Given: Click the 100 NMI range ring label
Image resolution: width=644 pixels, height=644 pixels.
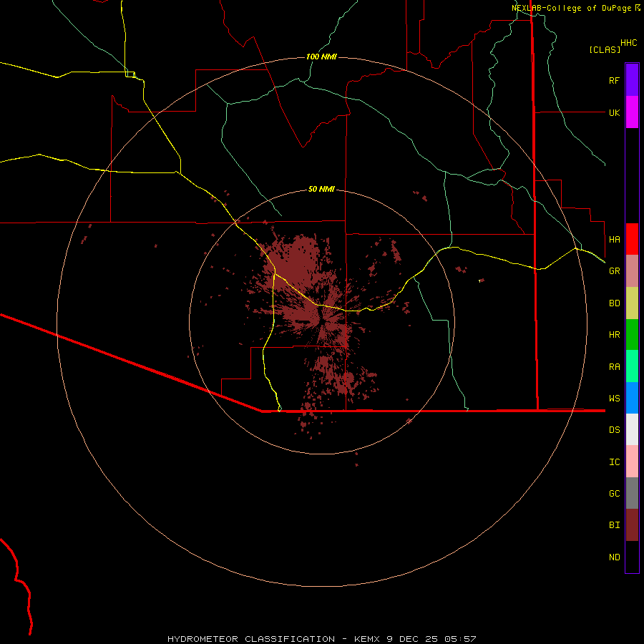Looking at the screenshot, I should 321,57.
